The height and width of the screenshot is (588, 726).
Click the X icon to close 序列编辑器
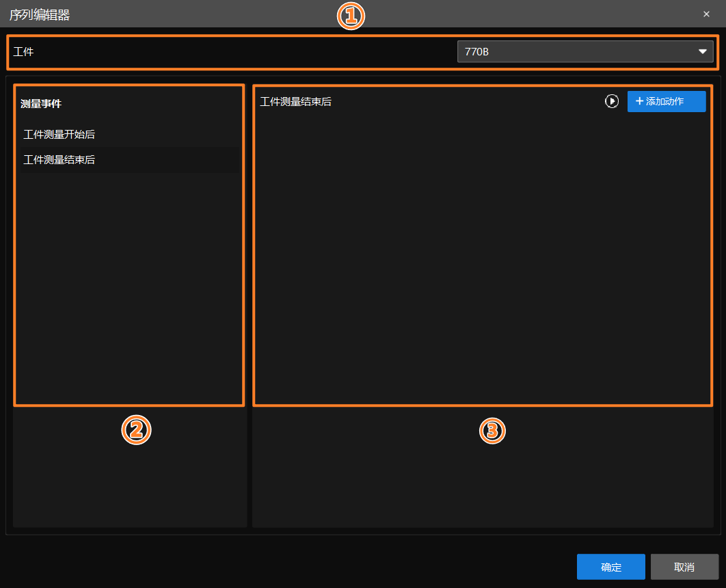706,14
